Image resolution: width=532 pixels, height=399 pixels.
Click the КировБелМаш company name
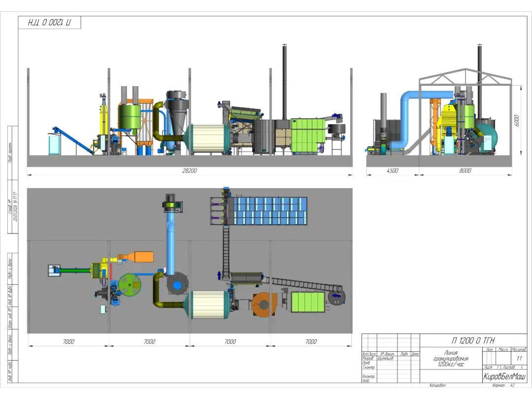point(504,376)
